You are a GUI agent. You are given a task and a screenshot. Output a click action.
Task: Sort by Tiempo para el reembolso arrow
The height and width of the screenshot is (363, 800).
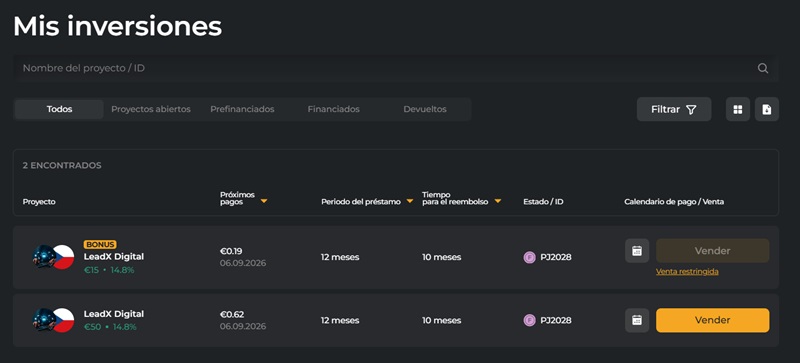497,202
